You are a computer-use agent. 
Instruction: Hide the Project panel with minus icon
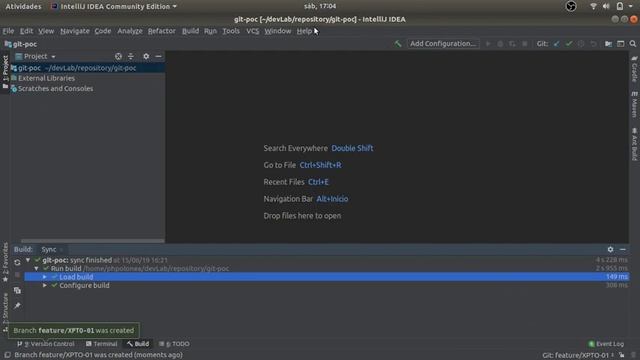[158, 56]
